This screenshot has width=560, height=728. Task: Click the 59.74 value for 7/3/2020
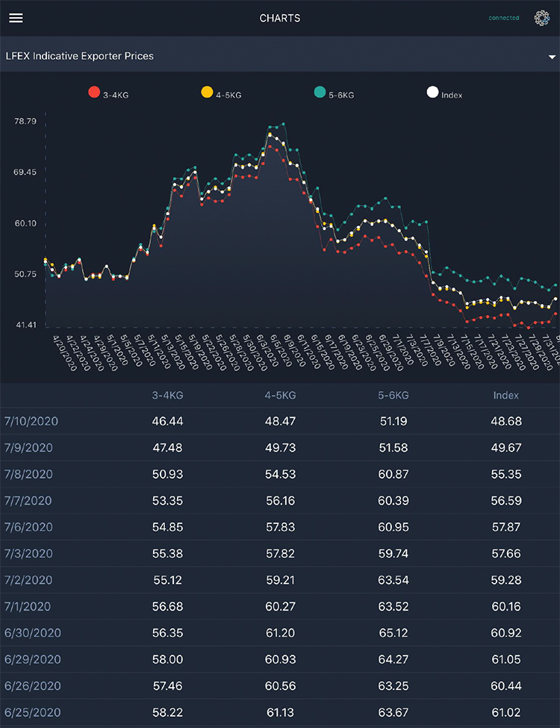tap(393, 553)
